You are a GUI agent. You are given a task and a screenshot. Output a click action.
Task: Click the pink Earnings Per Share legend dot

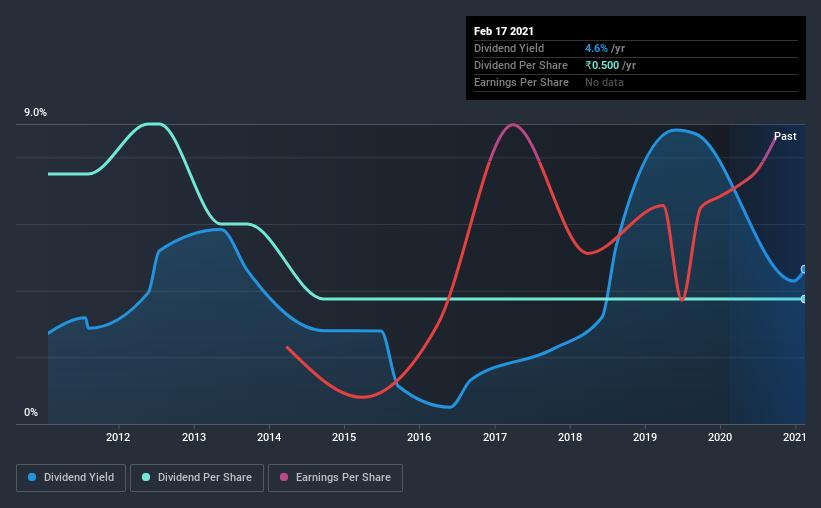coord(284,477)
